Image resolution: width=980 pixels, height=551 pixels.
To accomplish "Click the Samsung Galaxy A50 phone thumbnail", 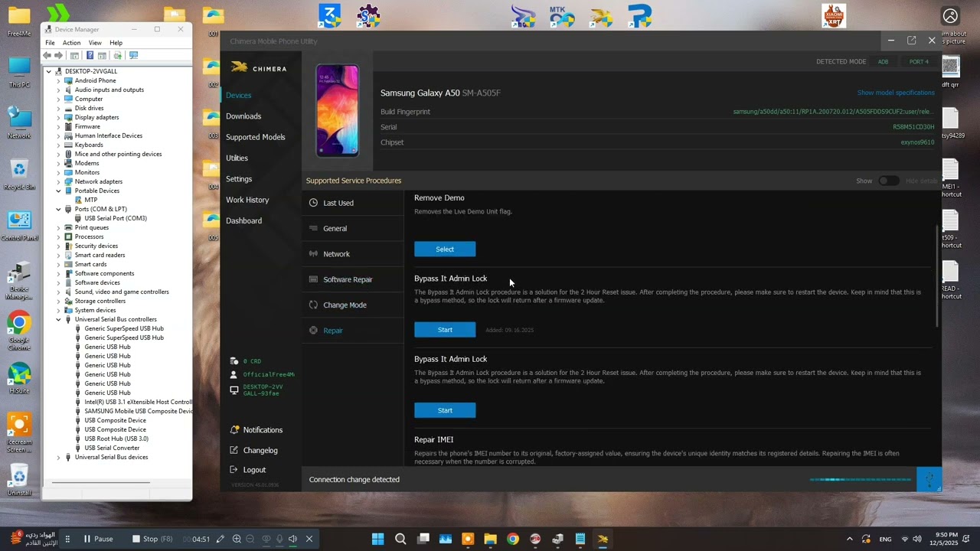I will 338,110.
